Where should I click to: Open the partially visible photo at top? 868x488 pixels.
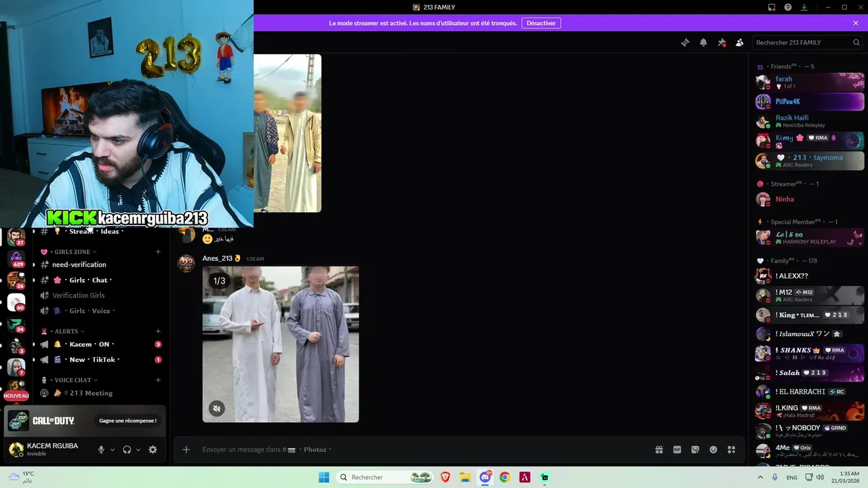(x=288, y=133)
